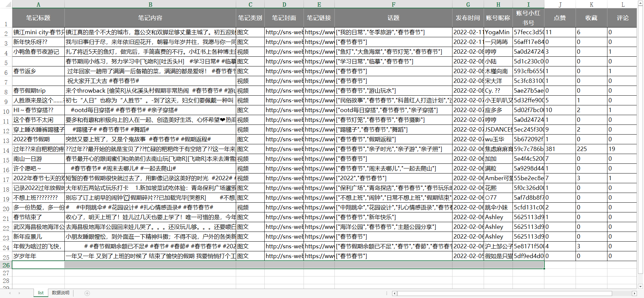Select column B header
Viewport: 644px width, 298px height.
[150, 4]
